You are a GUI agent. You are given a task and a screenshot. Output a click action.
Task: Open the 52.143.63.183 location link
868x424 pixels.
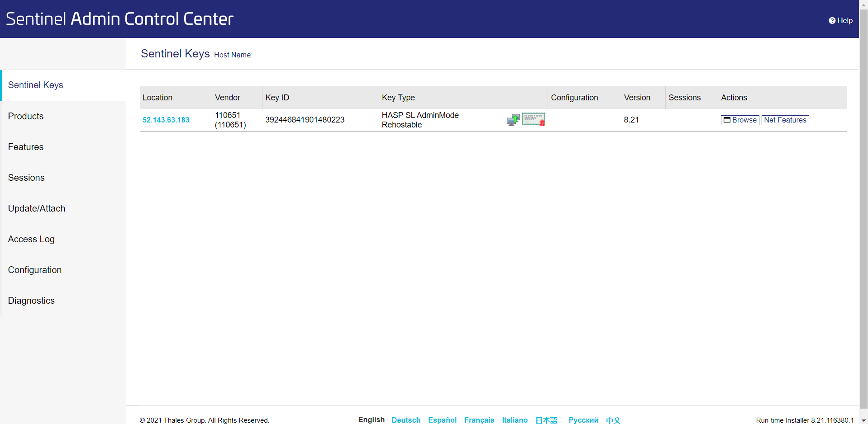(x=166, y=120)
